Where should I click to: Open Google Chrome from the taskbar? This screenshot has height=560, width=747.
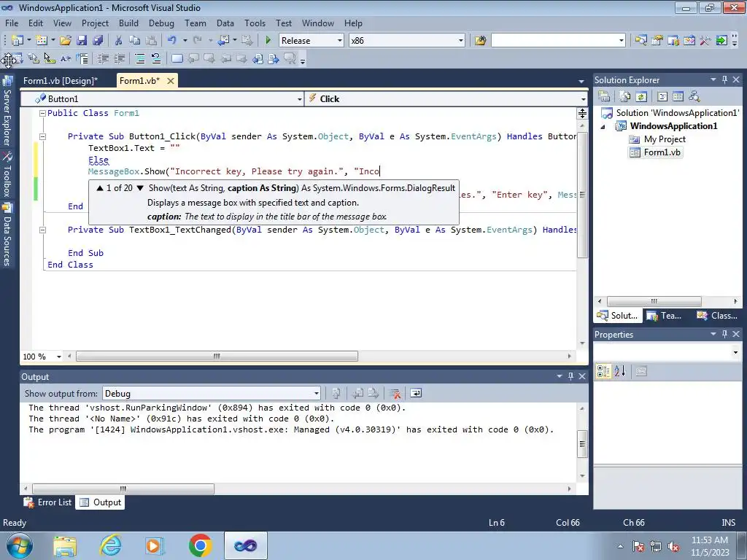pyautogui.click(x=200, y=545)
